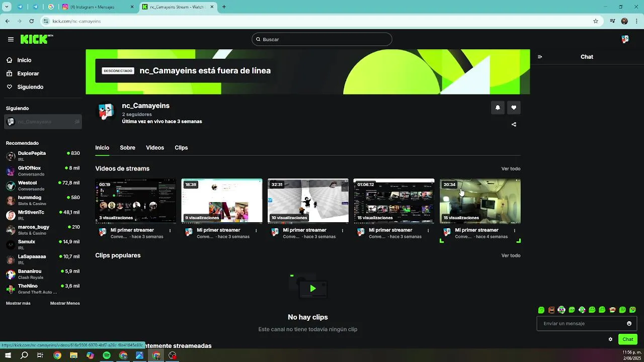Open Windows Start menu
This screenshot has width=644, height=362.
tap(8, 355)
